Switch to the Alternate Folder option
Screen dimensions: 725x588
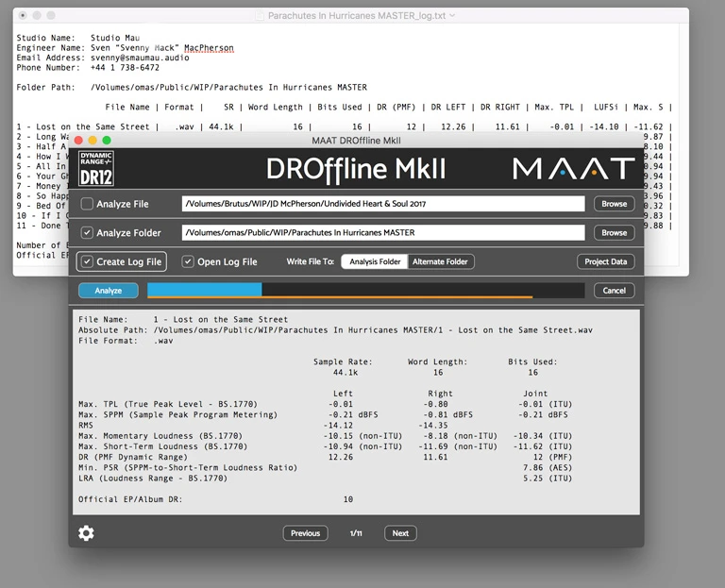coord(439,261)
